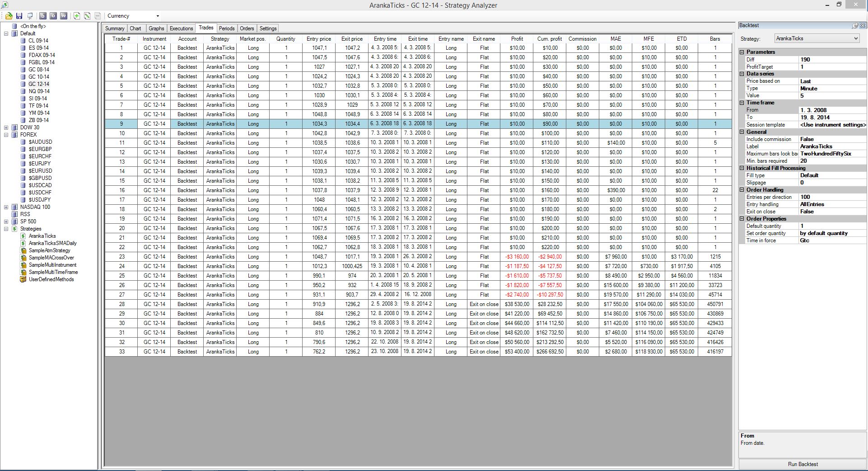This screenshot has height=471, width=868.
Task: Collapse the Parameters property section
Action: click(742, 52)
